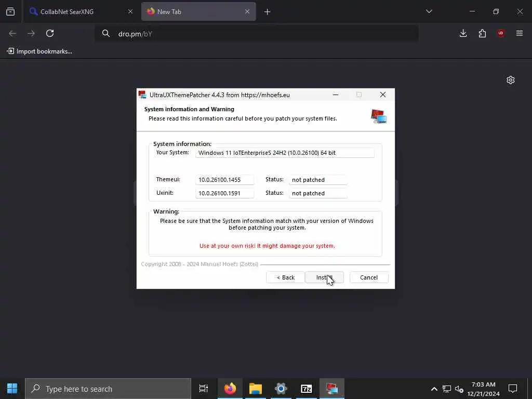Open the Firefox extensions menu
This screenshot has height=399, width=532.
pos(482,33)
